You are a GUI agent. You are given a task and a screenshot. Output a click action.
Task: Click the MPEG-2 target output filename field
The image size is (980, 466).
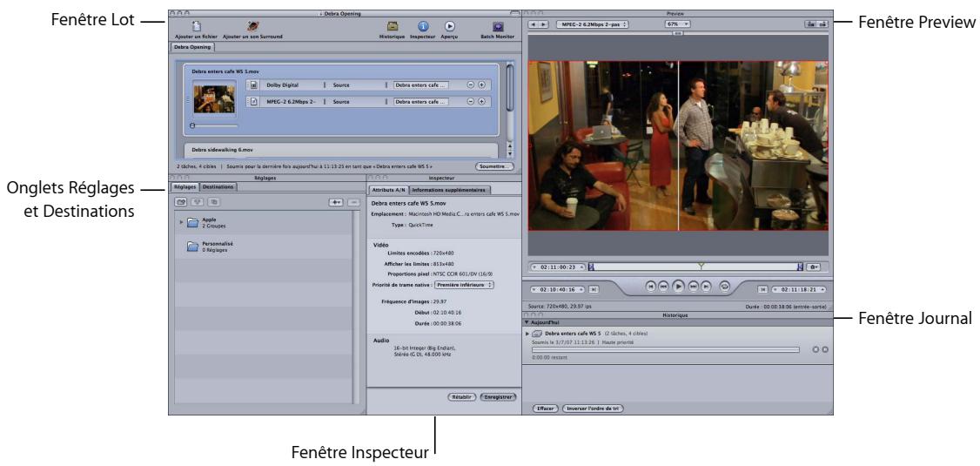[420, 101]
